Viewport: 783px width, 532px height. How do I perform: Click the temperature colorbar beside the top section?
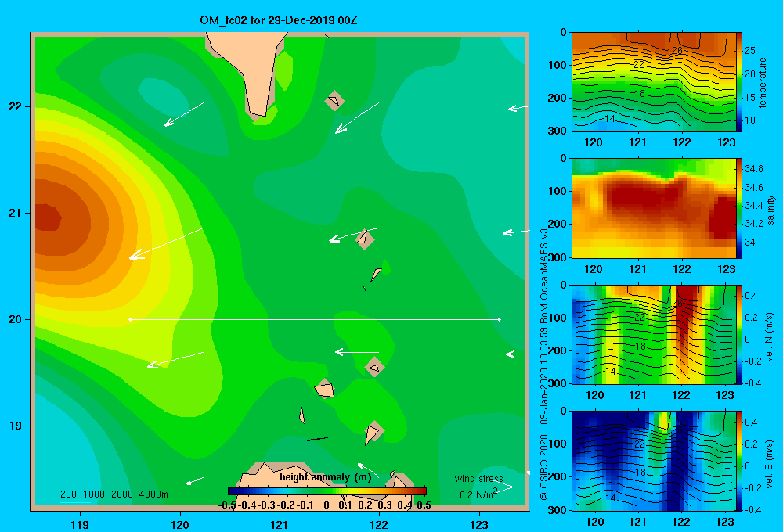pos(739,82)
